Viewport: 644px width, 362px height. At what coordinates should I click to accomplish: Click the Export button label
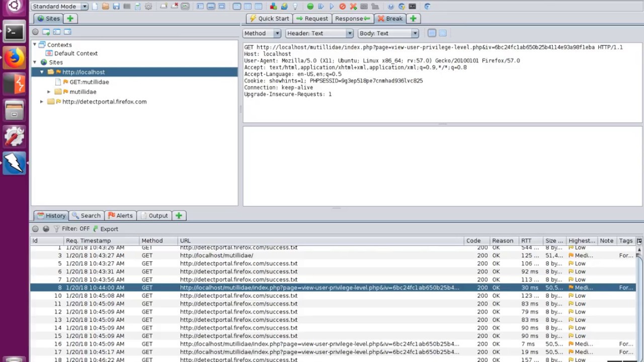(x=109, y=229)
